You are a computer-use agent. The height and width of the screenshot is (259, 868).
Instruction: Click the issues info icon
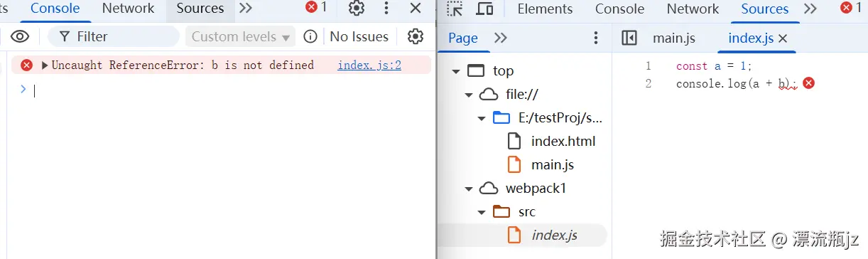pyautogui.click(x=310, y=36)
